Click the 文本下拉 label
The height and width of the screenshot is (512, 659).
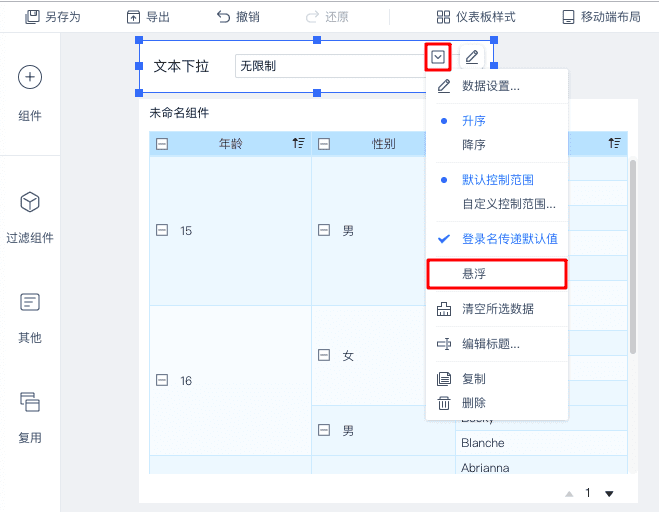181,66
